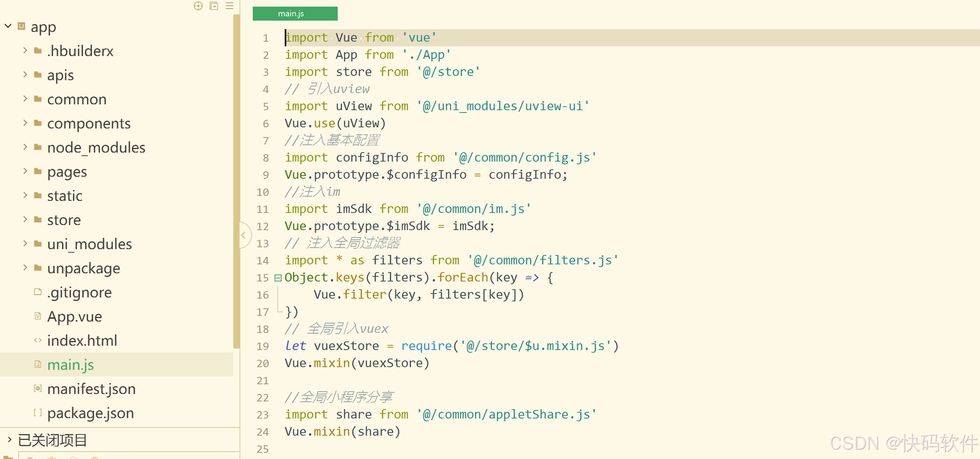Click the collapse all folders icon

tap(214, 6)
